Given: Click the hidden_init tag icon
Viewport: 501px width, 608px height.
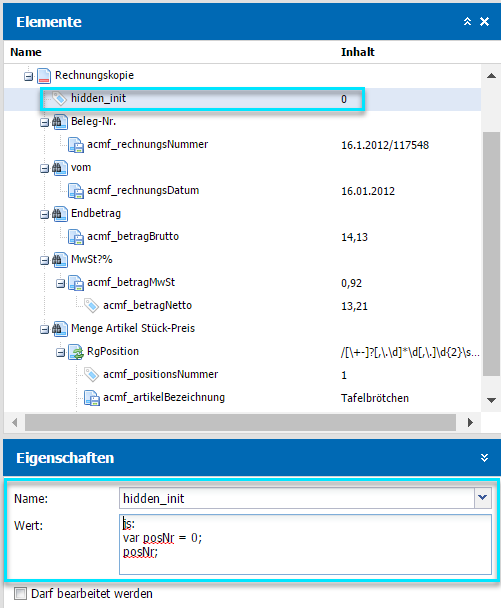Looking at the screenshot, I should coord(60,98).
